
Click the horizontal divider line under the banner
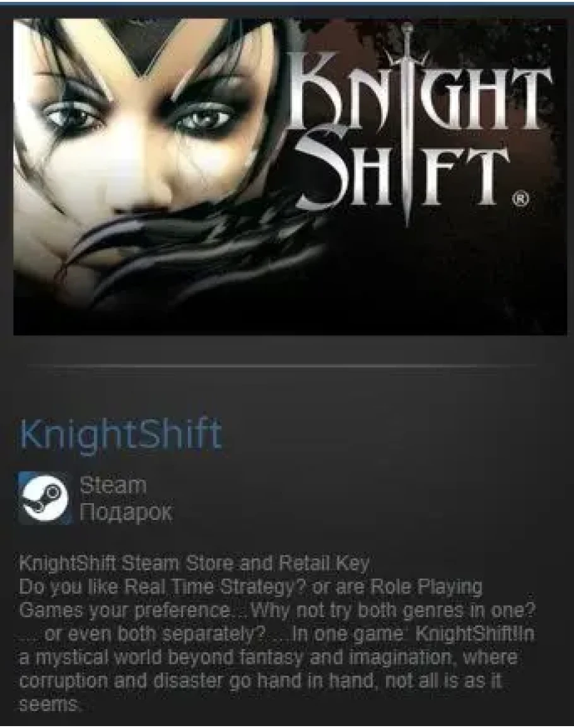click(x=281, y=366)
